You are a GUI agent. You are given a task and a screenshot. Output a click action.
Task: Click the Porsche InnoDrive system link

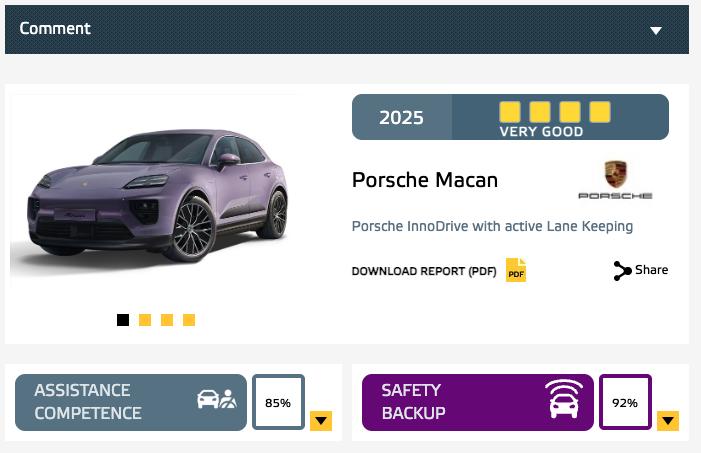(x=492, y=226)
